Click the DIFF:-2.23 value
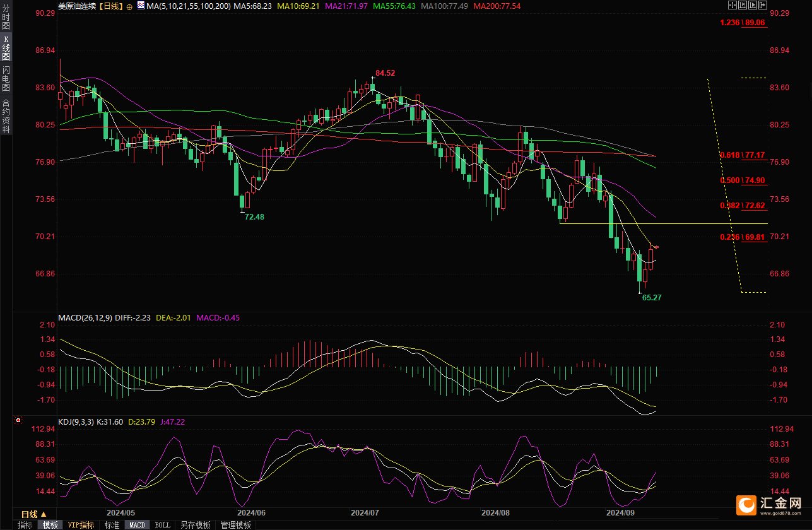The height and width of the screenshot is (530, 812). tap(132, 318)
